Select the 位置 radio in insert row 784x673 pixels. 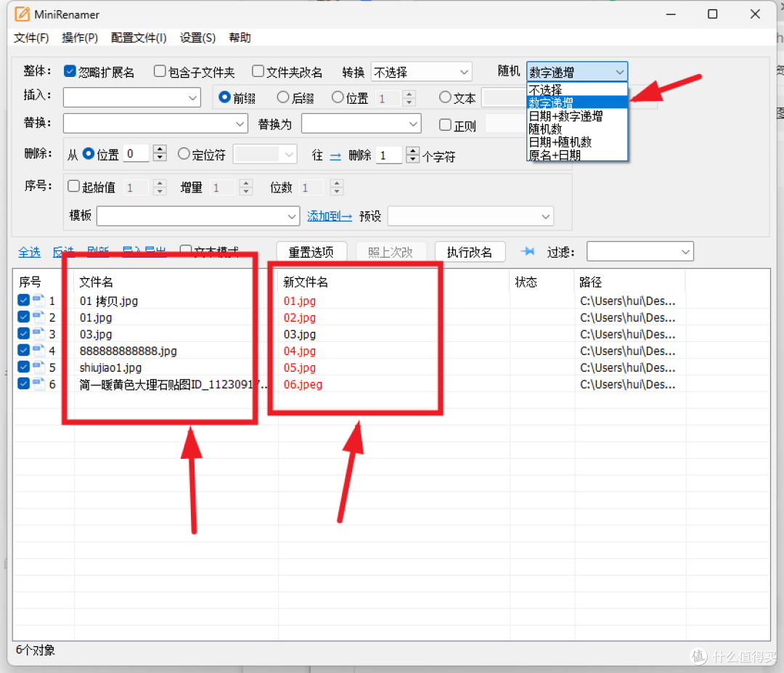[x=338, y=97]
